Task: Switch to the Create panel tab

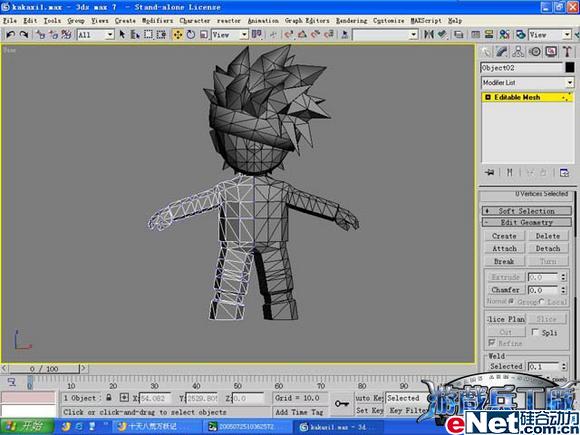Action: (486, 52)
